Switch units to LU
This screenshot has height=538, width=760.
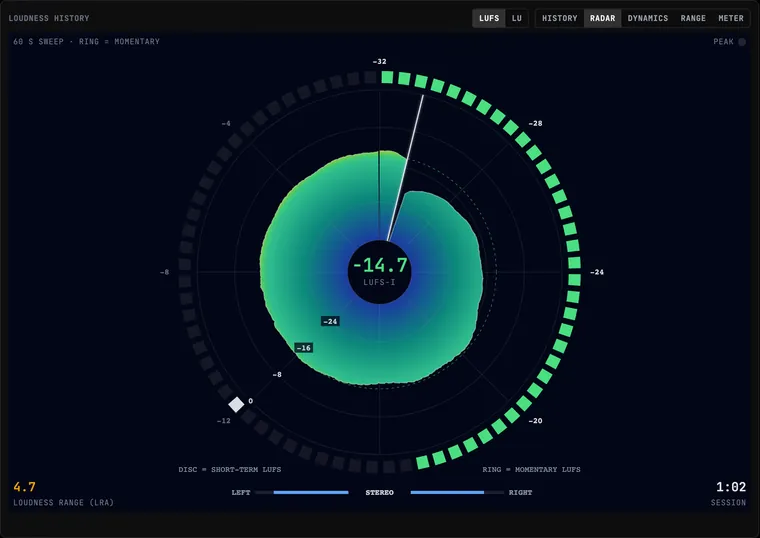[x=517, y=18]
